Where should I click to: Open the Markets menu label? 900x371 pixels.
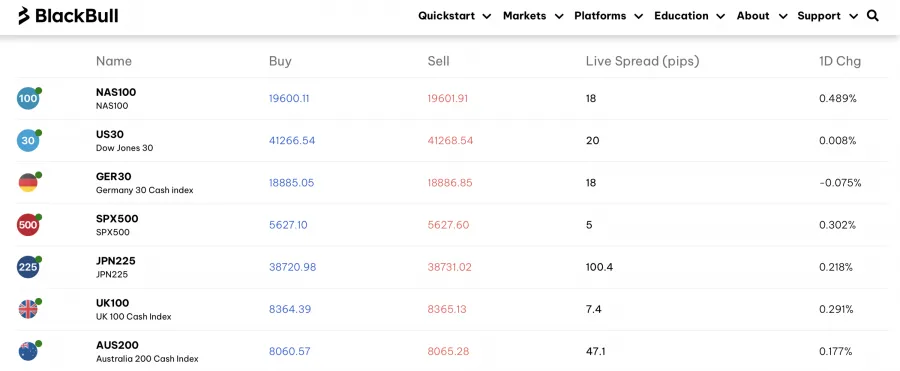pos(525,16)
